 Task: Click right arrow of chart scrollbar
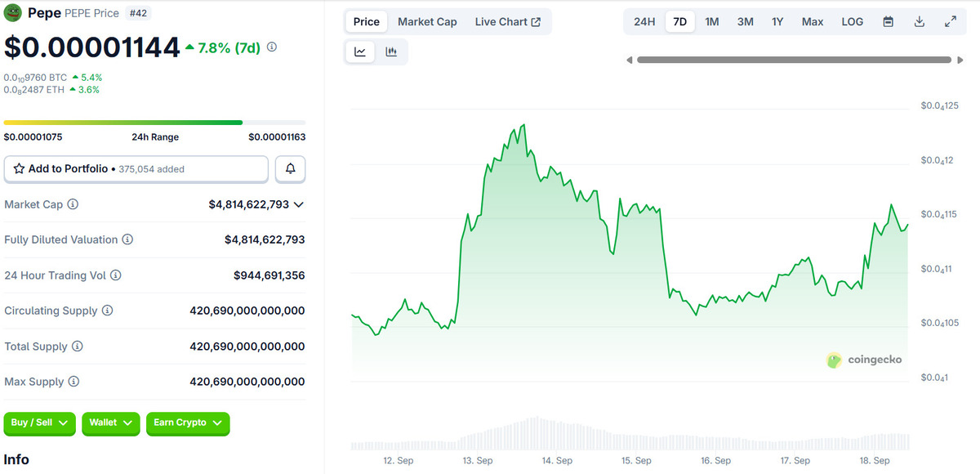959,60
